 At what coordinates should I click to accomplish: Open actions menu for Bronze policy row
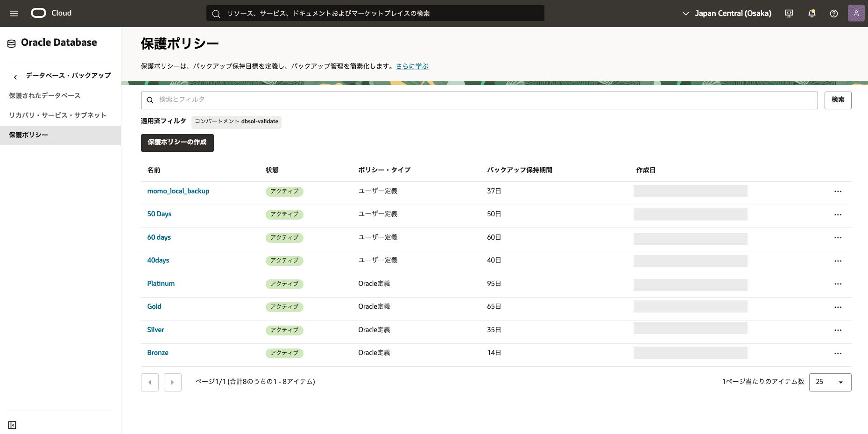838,354
